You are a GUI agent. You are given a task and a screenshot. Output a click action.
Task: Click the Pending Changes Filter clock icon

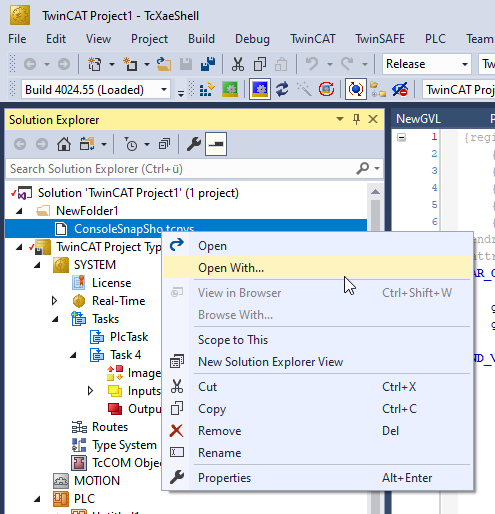tap(131, 144)
